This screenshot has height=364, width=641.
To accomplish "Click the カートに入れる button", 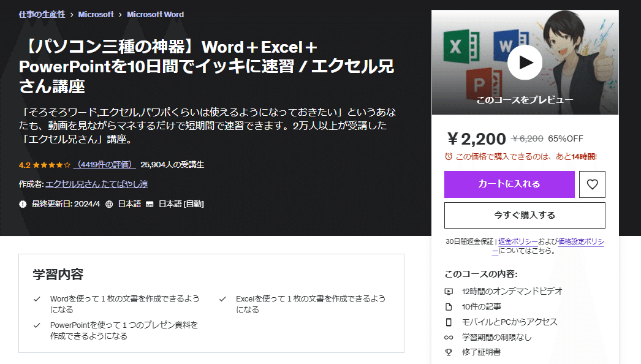I will pos(509,184).
